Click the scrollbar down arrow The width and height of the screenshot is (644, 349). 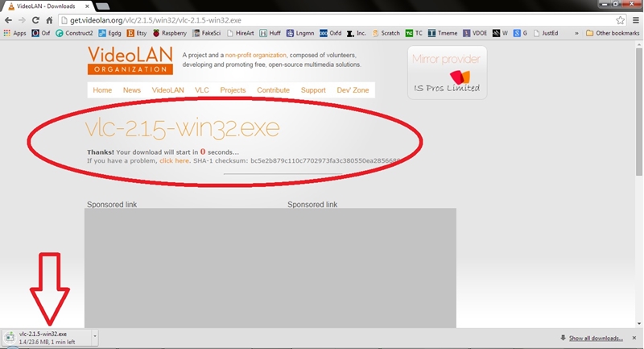point(639,324)
